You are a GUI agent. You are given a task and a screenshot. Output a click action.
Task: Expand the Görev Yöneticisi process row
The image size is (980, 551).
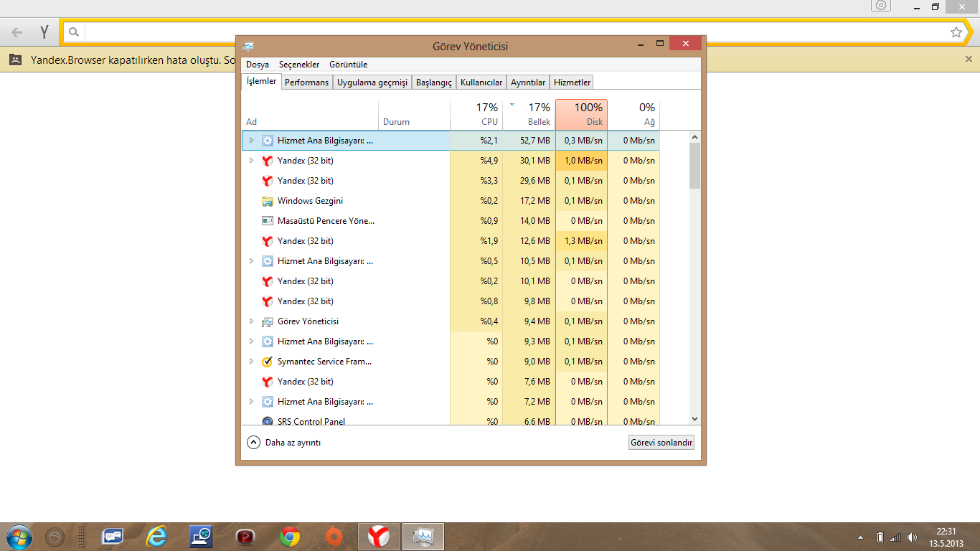tap(251, 321)
